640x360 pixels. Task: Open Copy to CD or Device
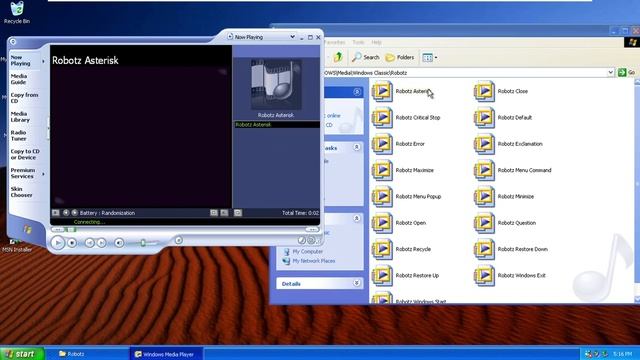[x=25, y=154]
